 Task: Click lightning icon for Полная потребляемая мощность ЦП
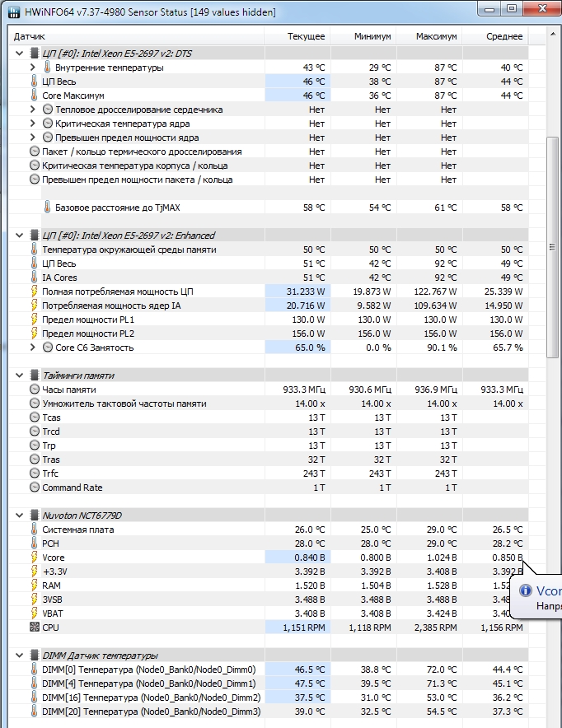click(x=35, y=292)
